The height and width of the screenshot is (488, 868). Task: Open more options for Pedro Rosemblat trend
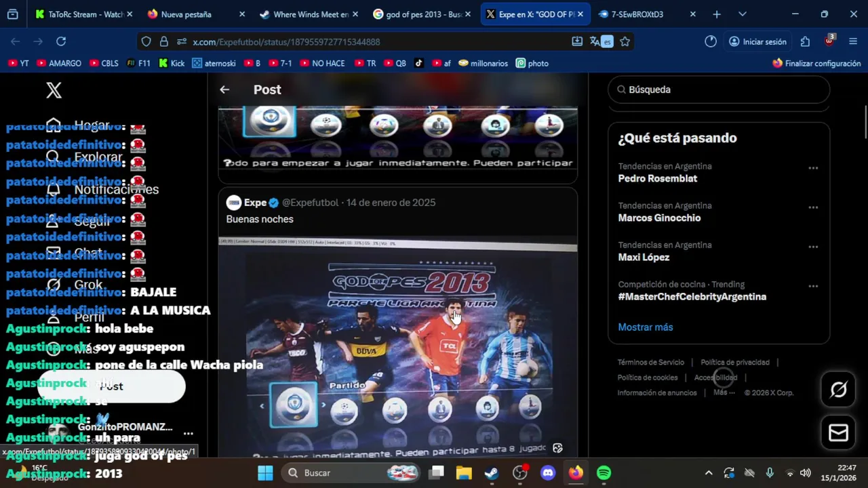[813, 168]
